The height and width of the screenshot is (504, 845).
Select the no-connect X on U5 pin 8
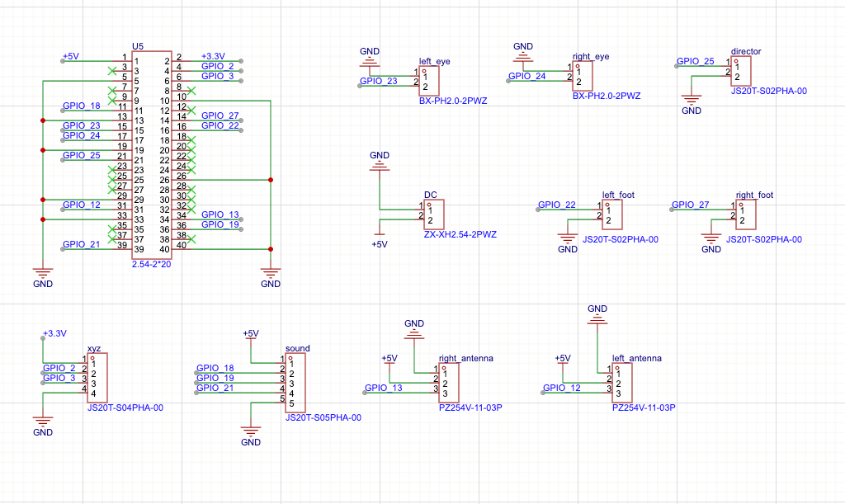(191, 89)
